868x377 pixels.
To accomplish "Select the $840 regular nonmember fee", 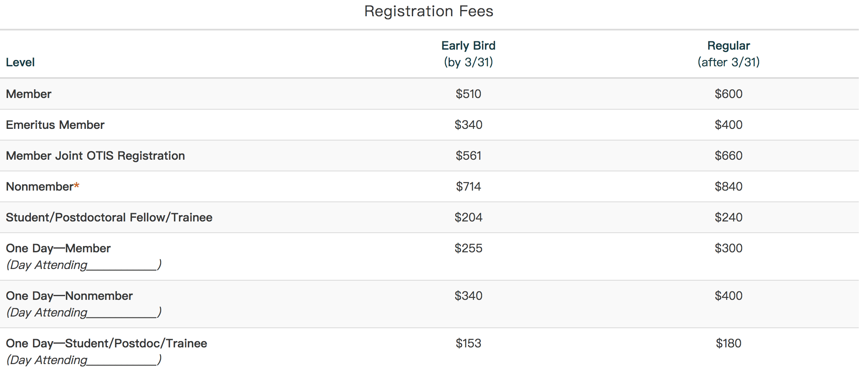I will tap(729, 186).
